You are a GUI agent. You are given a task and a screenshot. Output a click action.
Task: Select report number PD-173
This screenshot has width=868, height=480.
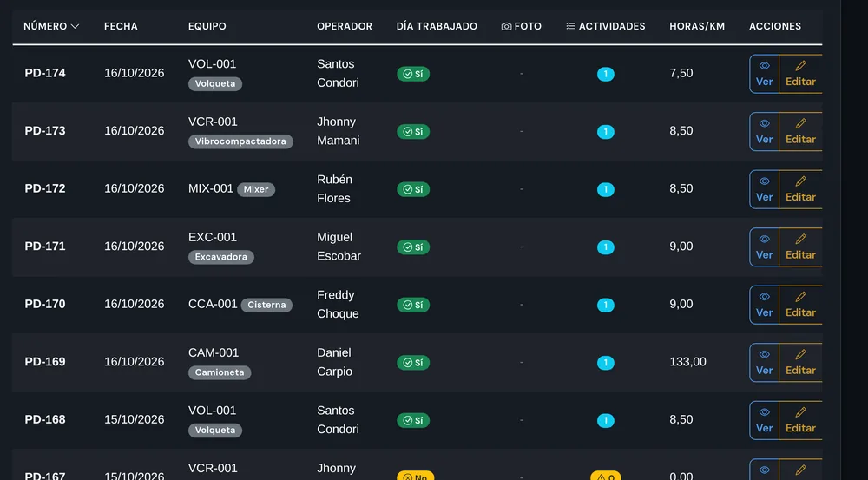point(45,131)
